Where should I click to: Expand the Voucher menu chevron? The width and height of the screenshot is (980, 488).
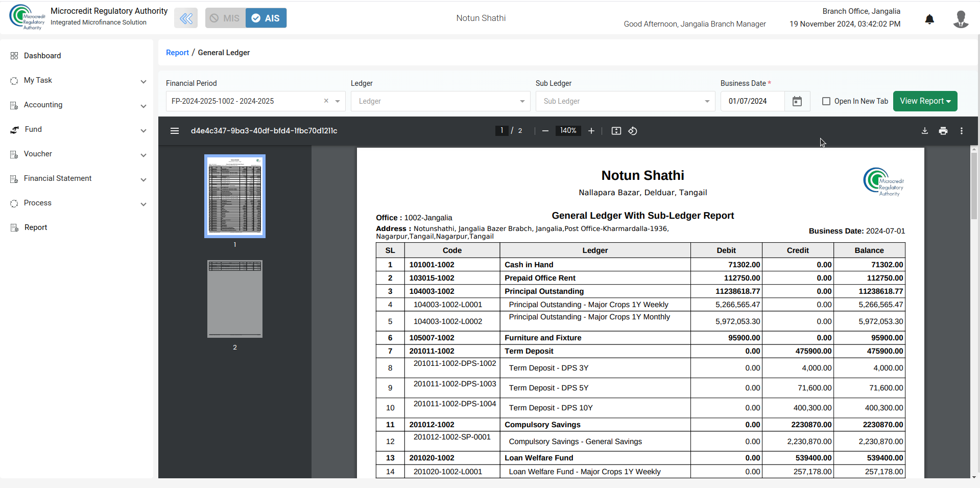[144, 155]
